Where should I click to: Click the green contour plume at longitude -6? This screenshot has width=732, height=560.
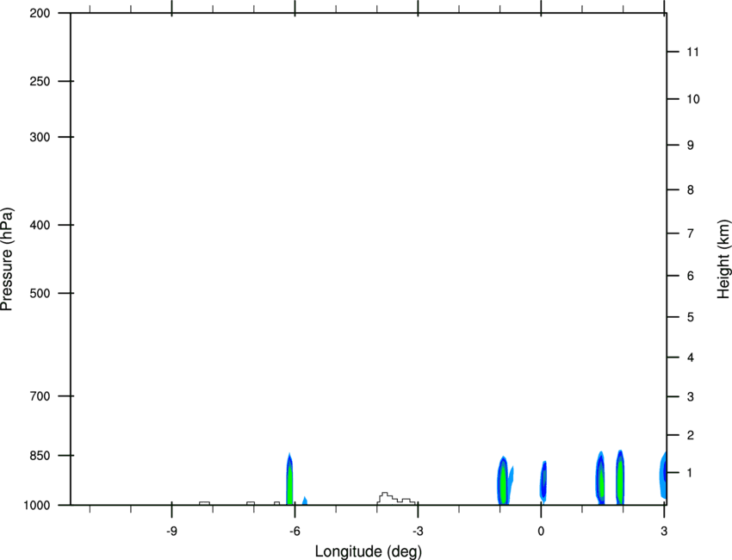point(289,481)
